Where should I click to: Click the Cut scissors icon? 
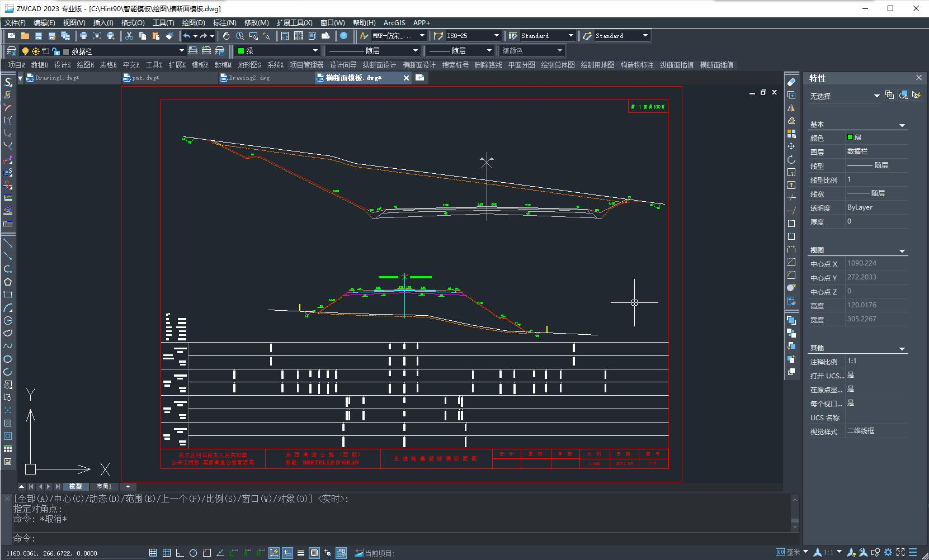point(129,36)
